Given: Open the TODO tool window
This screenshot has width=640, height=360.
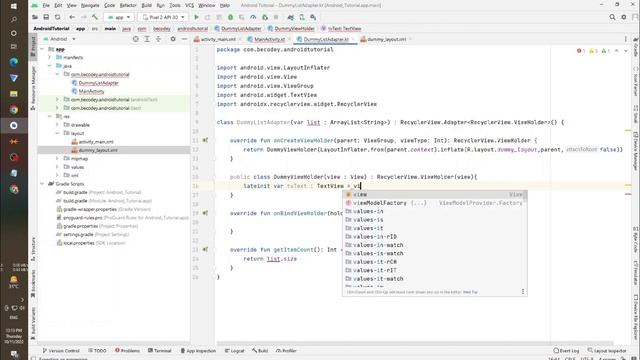Looking at the screenshot, I should click(97, 351).
